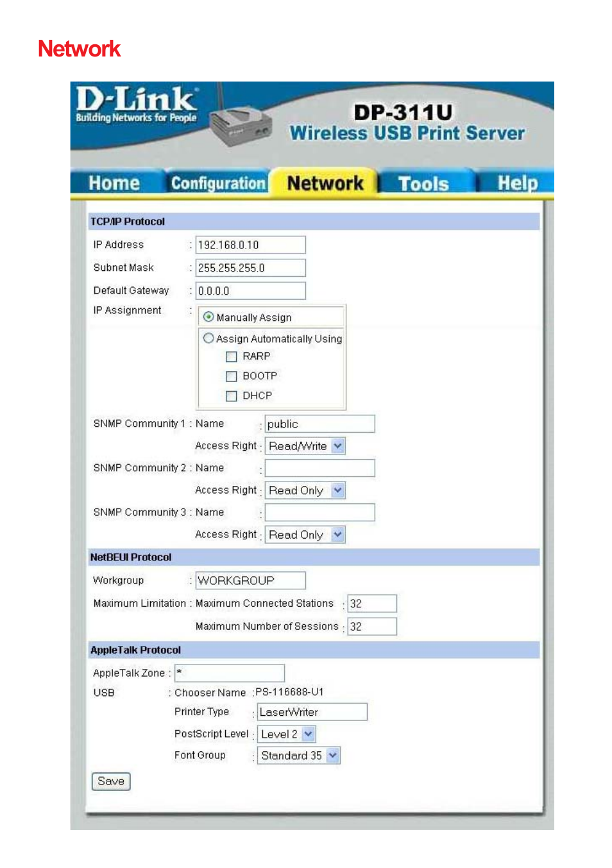Click the Maximum Limitation label
The height and width of the screenshot is (868, 612).
[139, 603]
